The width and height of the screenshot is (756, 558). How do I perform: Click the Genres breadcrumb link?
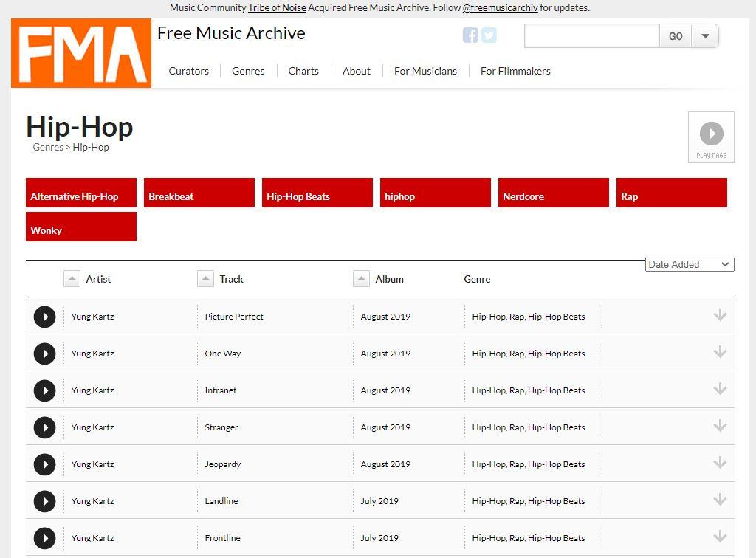tap(48, 147)
